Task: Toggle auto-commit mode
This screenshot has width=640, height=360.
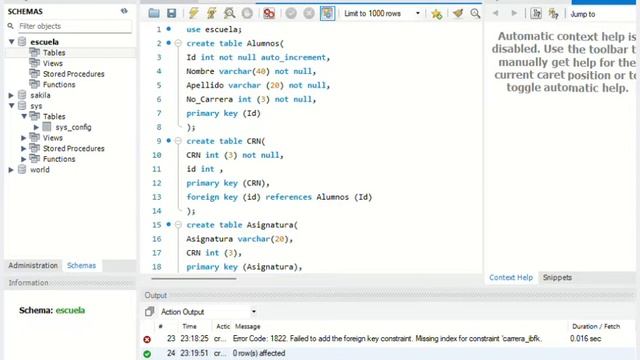Action: point(327,13)
